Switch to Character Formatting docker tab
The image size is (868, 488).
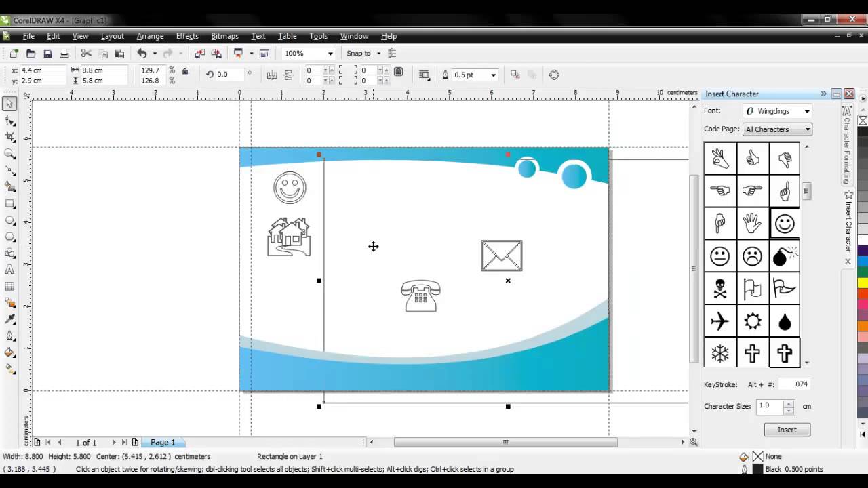847,145
